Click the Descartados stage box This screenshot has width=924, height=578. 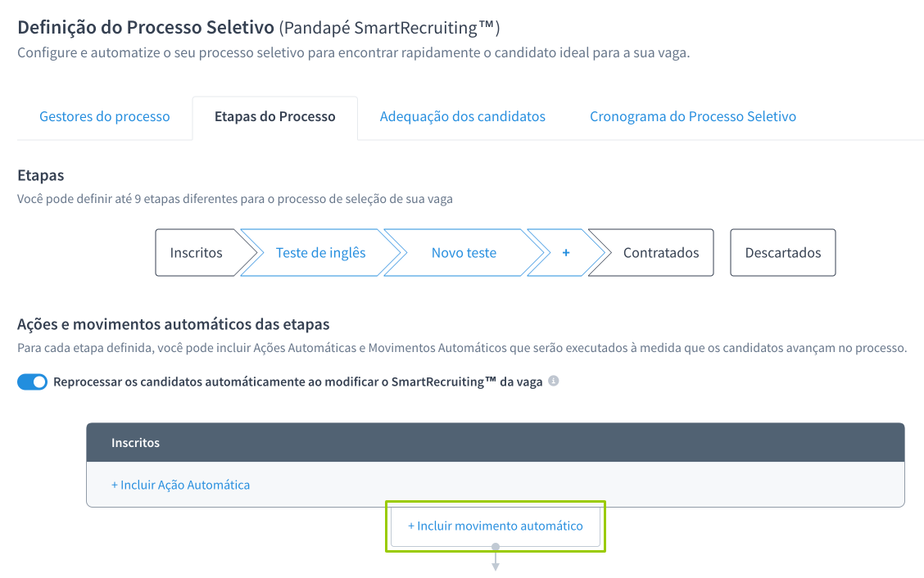click(x=782, y=252)
